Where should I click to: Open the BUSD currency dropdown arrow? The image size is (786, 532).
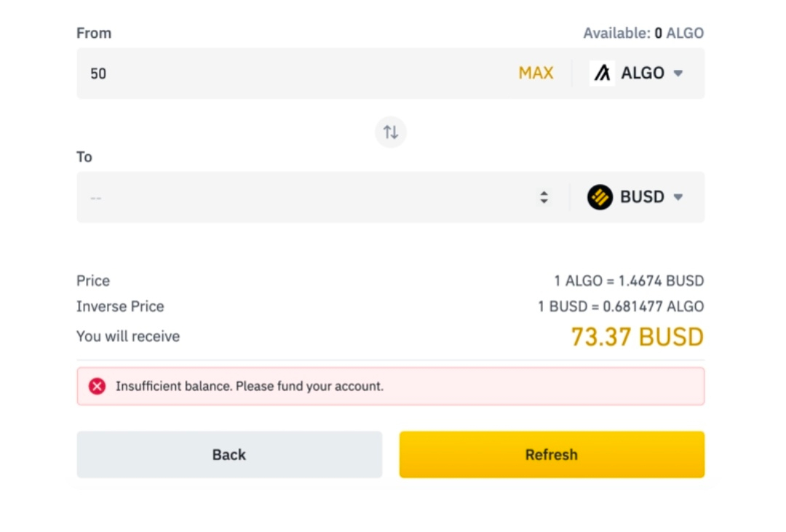pos(678,197)
